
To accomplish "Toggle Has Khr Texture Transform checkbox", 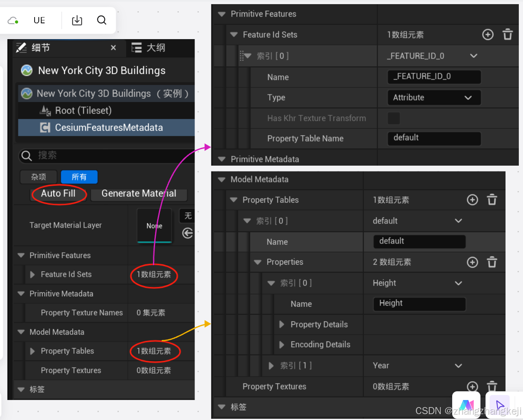I will (x=394, y=118).
